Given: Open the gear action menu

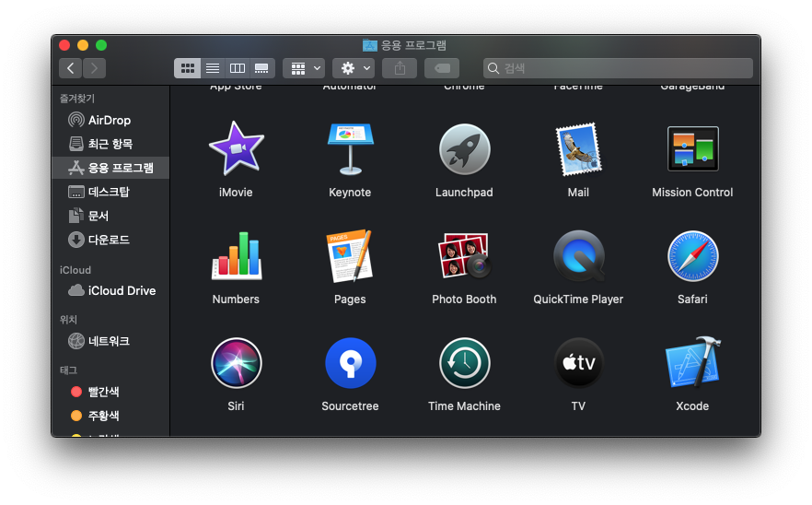Looking at the screenshot, I should 354,68.
